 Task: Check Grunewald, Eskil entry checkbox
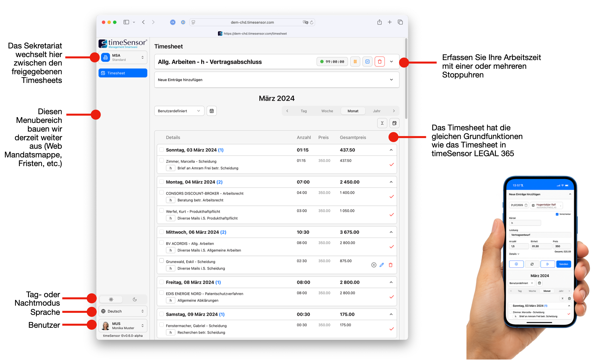pyautogui.click(x=161, y=261)
